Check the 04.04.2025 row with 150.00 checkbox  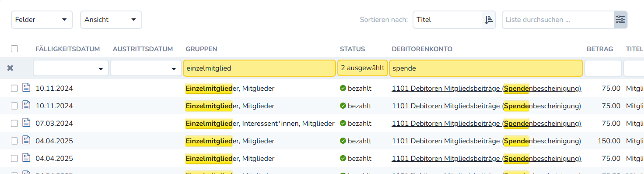[14, 141]
